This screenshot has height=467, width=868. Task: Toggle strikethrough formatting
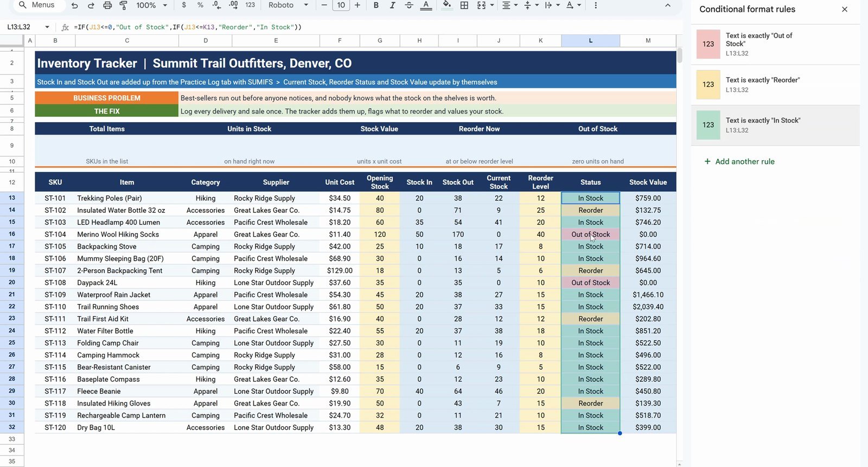coord(409,5)
